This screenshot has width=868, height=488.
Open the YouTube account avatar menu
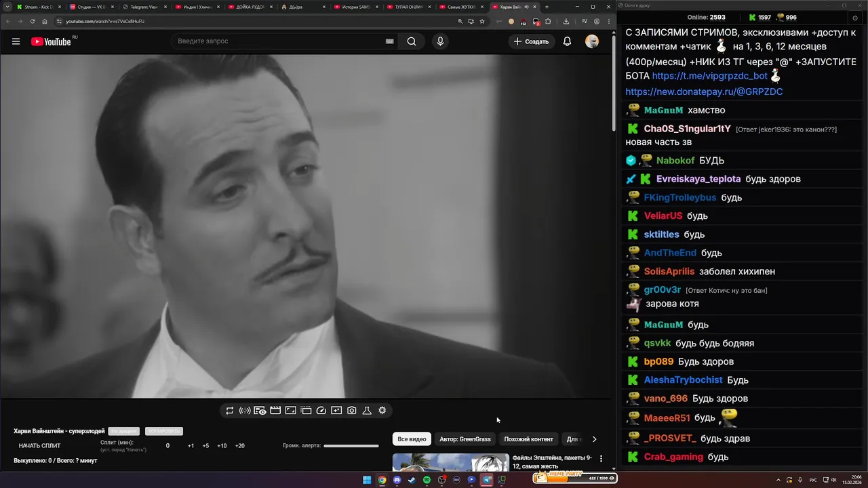point(592,41)
